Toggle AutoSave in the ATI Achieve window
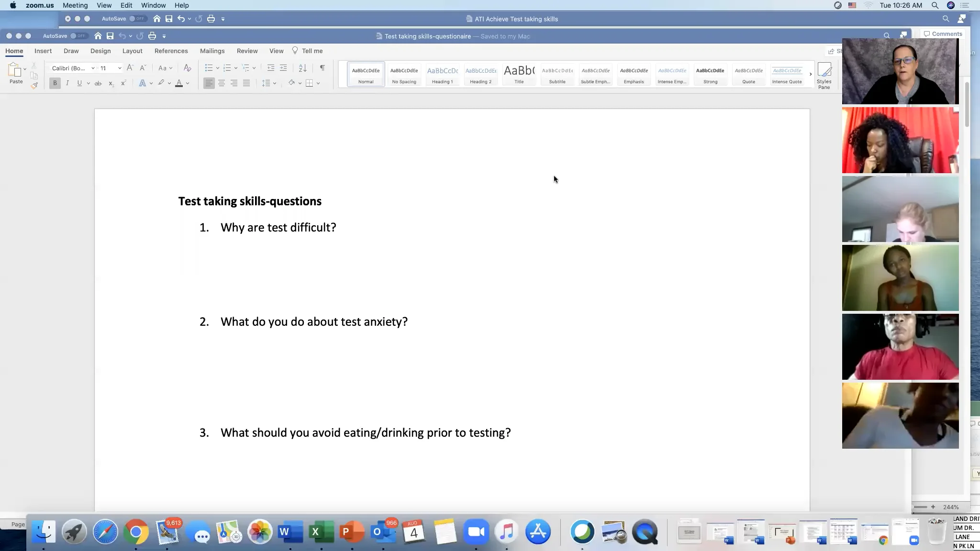 [x=137, y=19]
